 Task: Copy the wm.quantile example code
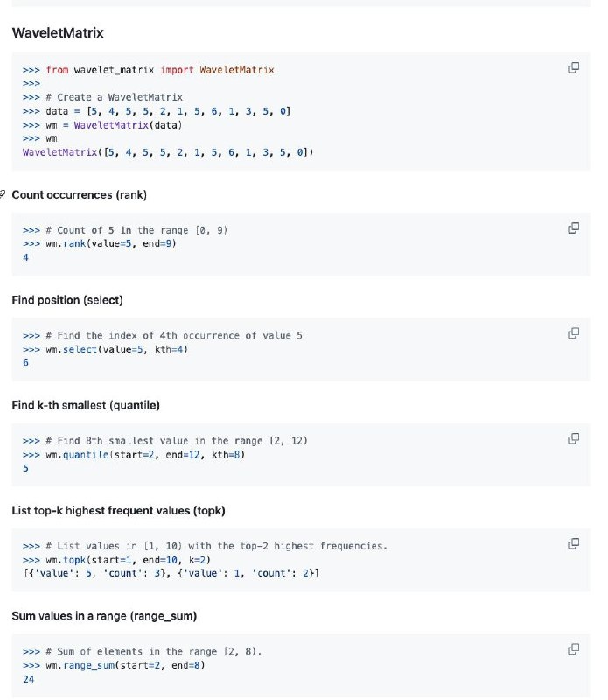tap(573, 438)
